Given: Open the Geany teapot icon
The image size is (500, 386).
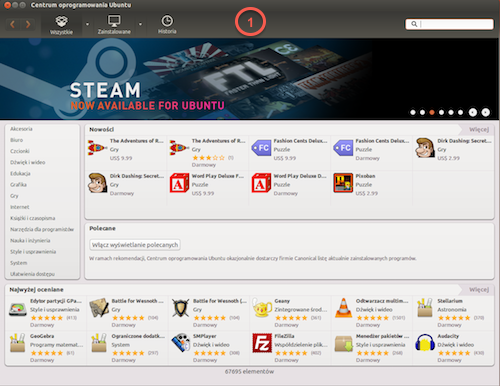Looking at the screenshot, I should click(x=262, y=308).
